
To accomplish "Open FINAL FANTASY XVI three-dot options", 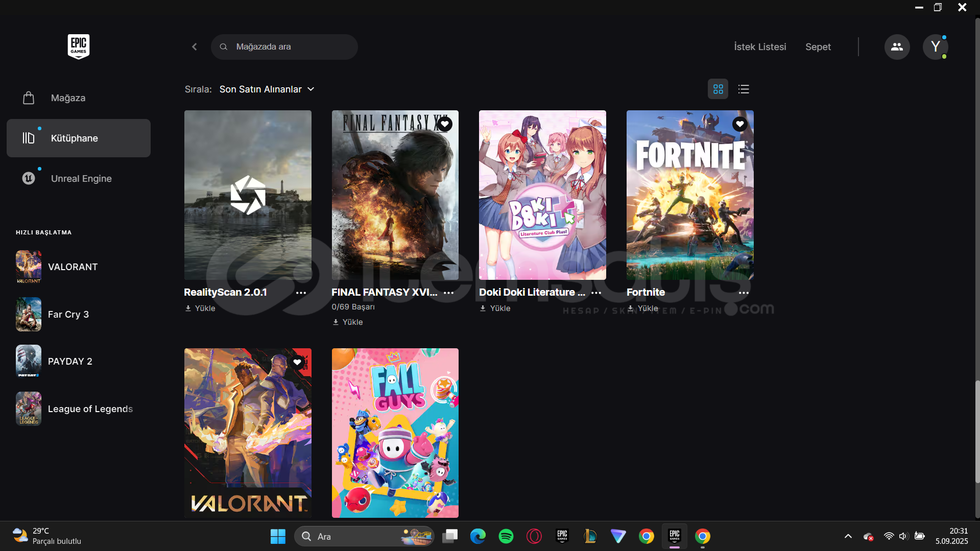I will tap(449, 293).
